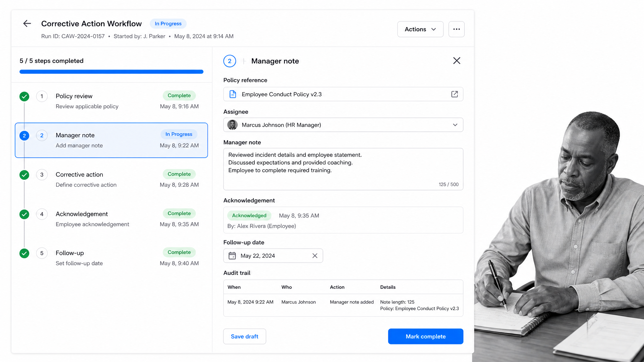Close the Manager note panel
Image resolution: width=644 pixels, height=362 pixels.
tap(457, 61)
